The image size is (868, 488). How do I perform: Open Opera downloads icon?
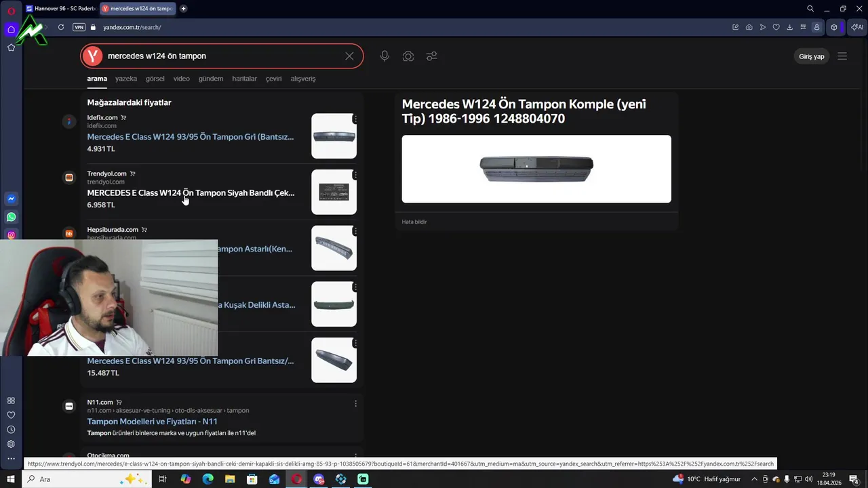(x=790, y=27)
